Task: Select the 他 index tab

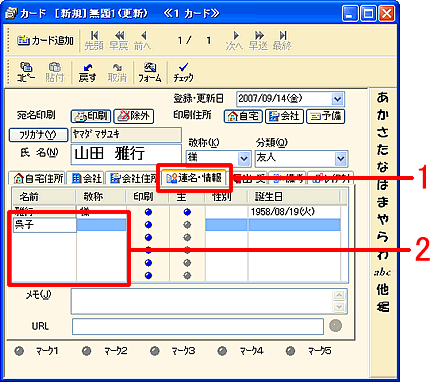Action: [x=382, y=289]
